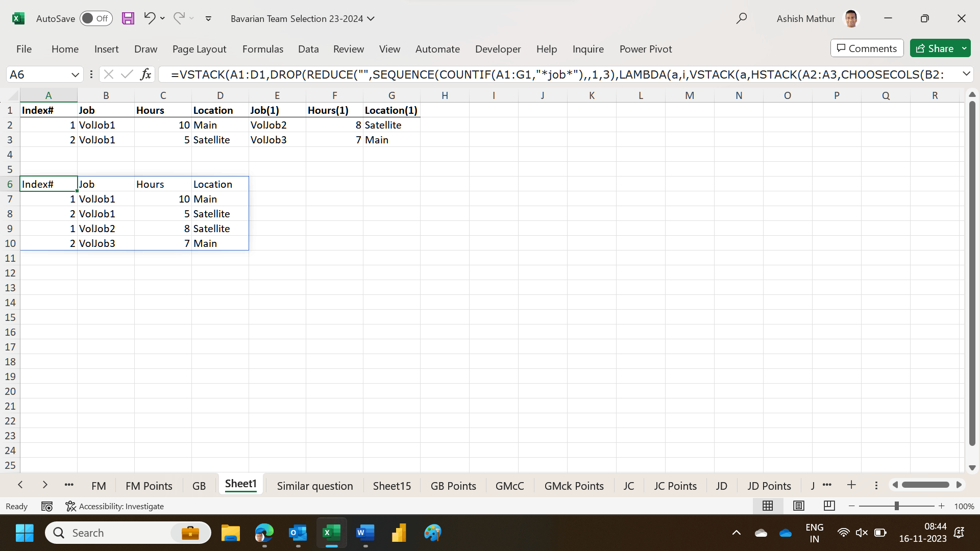The height and width of the screenshot is (551, 980).
Task: Switch to Page Layout view toggle
Action: (x=798, y=506)
